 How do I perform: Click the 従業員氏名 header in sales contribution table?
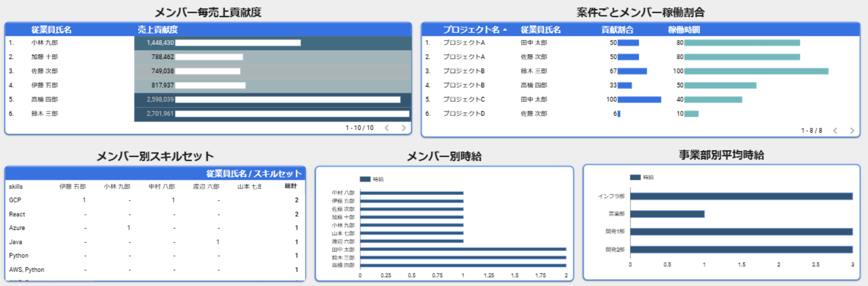point(51,30)
